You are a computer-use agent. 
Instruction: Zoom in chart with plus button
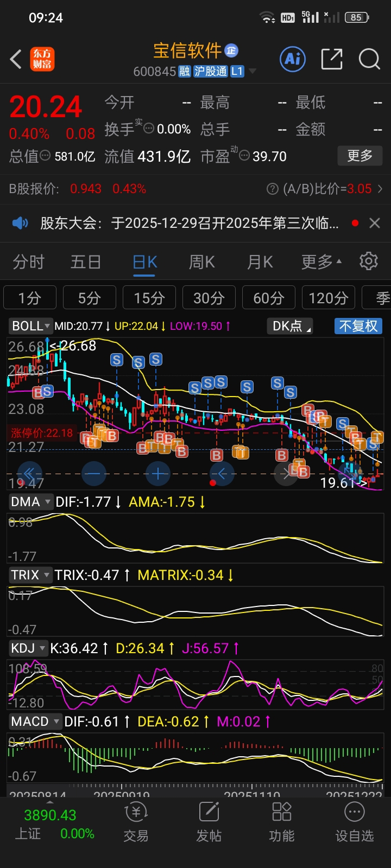[x=158, y=474]
